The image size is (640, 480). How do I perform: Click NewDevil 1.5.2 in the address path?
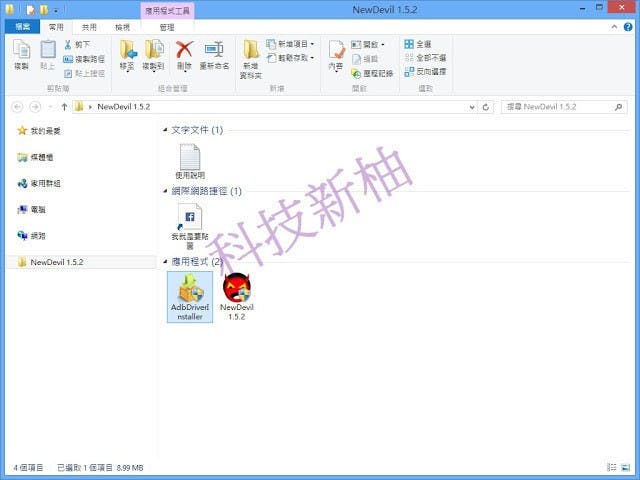[124, 107]
